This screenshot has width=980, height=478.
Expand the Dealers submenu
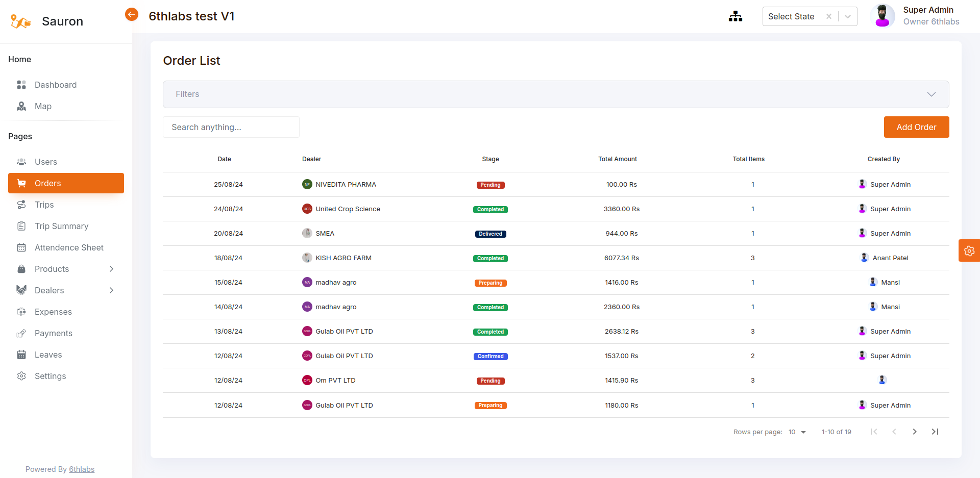click(112, 290)
